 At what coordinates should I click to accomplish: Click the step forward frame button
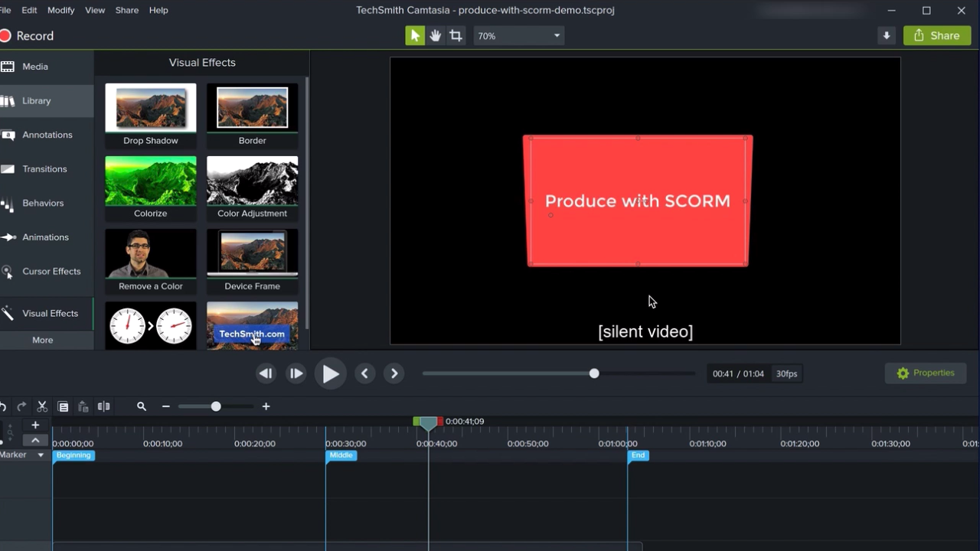pyautogui.click(x=296, y=373)
